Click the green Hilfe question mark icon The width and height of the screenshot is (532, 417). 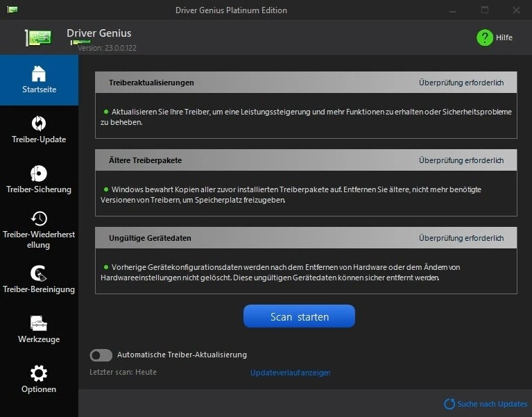[x=485, y=37]
